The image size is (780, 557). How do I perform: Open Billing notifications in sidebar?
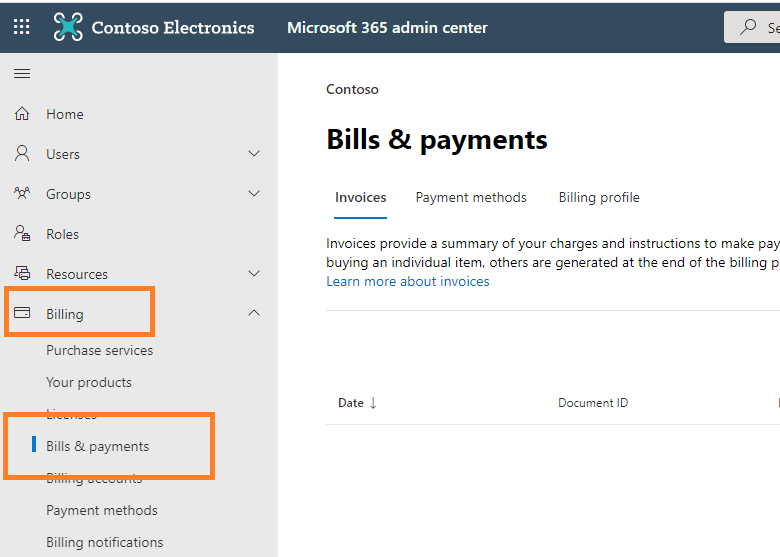coord(104,543)
